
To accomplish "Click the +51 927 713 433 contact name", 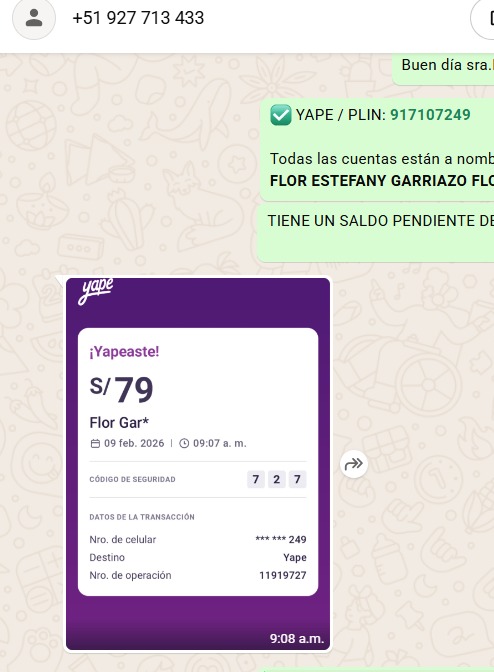I will (138, 18).
